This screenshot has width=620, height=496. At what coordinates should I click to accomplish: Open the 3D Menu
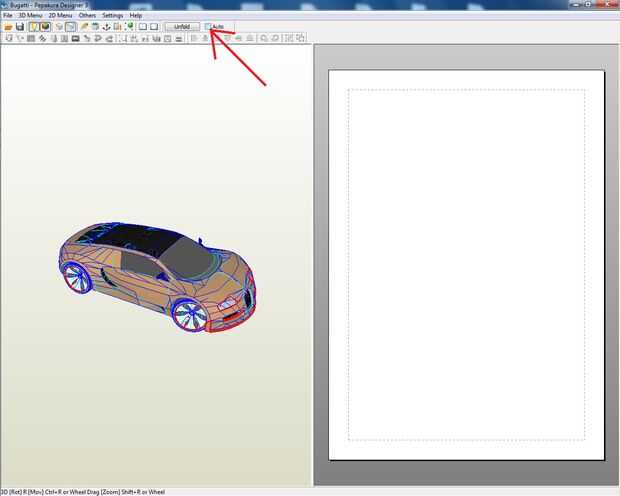click(x=30, y=15)
